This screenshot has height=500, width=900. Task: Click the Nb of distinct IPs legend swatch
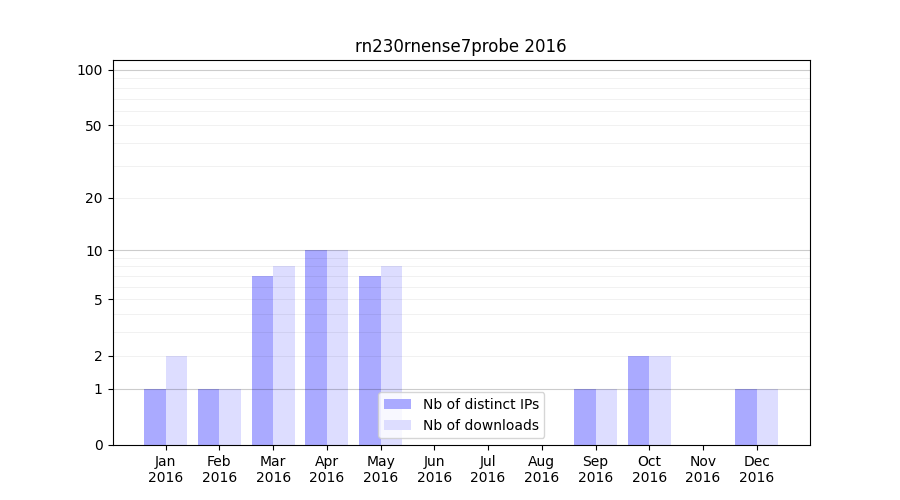click(x=397, y=404)
